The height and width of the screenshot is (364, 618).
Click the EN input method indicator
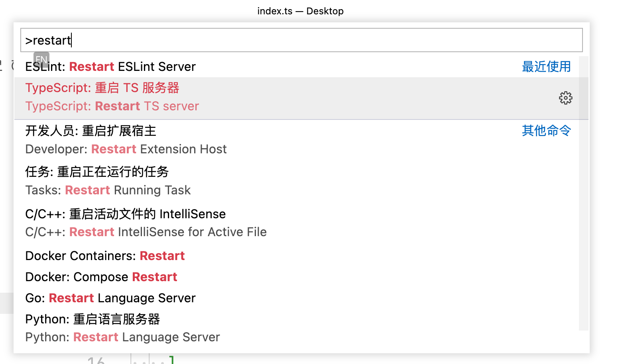[x=41, y=59]
